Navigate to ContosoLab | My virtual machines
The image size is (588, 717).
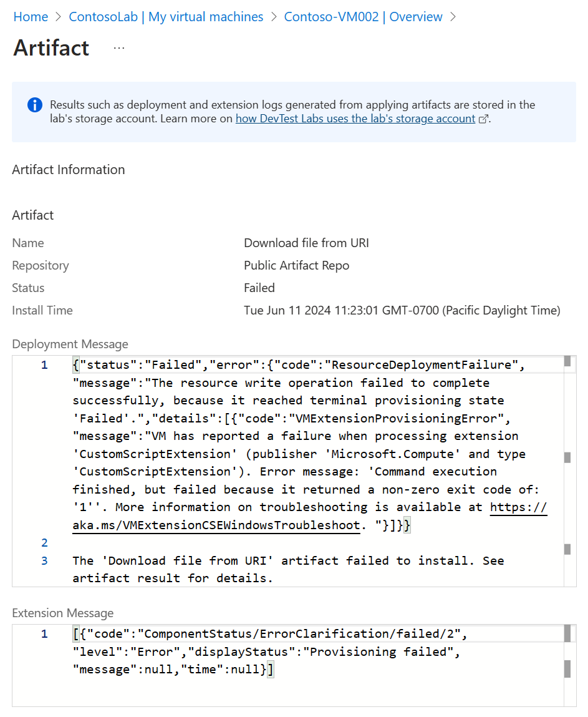pyautogui.click(x=166, y=17)
